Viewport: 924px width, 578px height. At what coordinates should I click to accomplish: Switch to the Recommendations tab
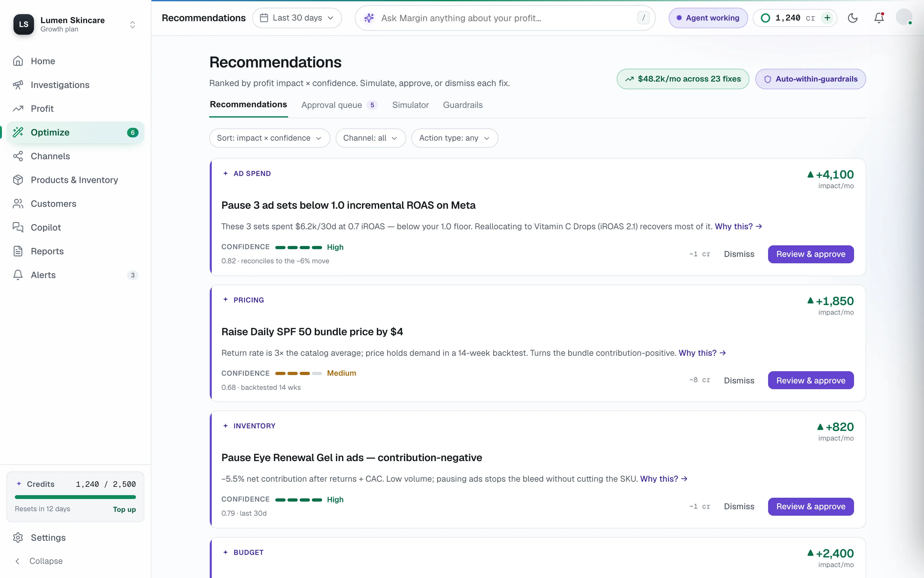[x=248, y=105]
